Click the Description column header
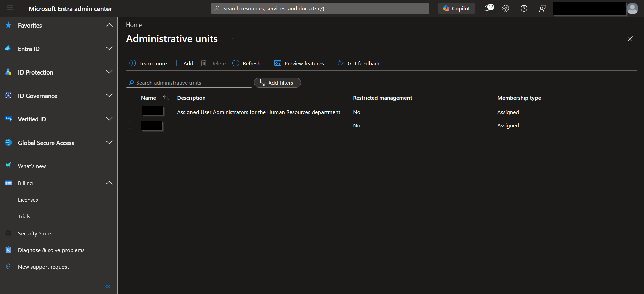Viewport: 644px width, 294px height. (x=191, y=98)
